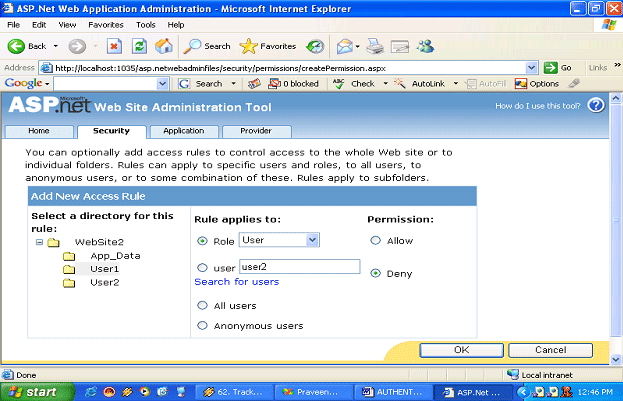Open the Favorites menu
Viewport: 623px width, 401px height.
click(x=106, y=25)
